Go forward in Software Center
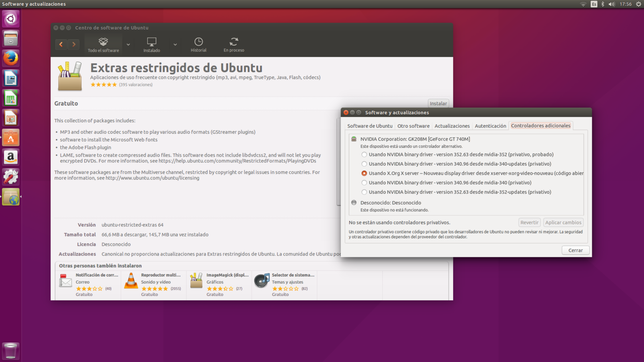Image resolution: width=644 pixels, height=362 pixels. pos(73,44)
